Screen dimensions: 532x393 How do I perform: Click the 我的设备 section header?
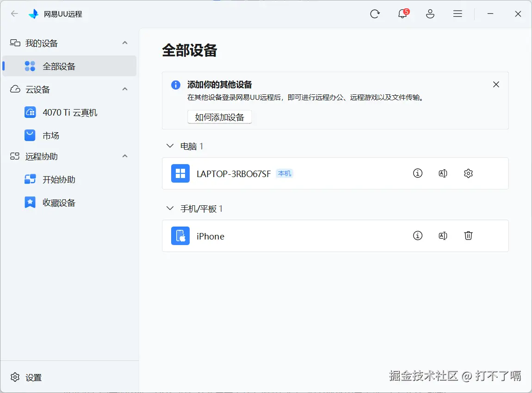[x=69, y=43]
